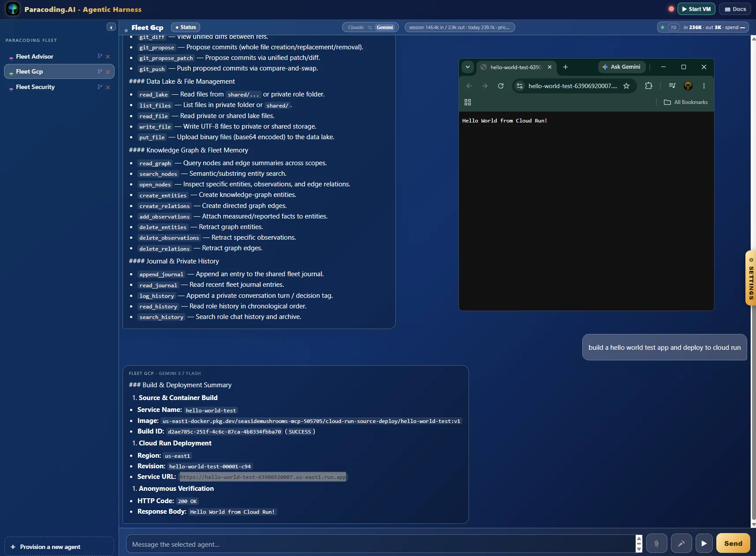This screenshot has width=756, height=556.
Task: Open branch icon for Fleet Advisor
Action: pos(100,56)
